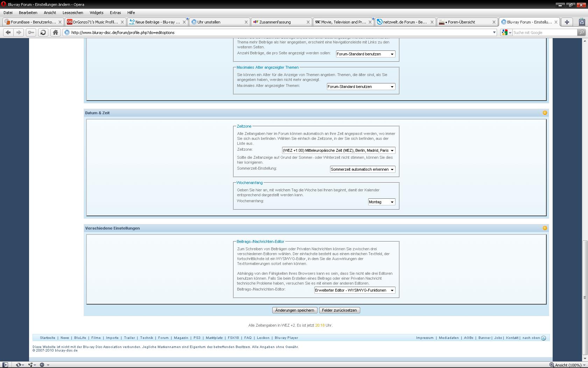The height and width of the screenshot is (368, 588).
Task: Open the Opera Turbo dropdown arrow
Action: coord(48,365)
